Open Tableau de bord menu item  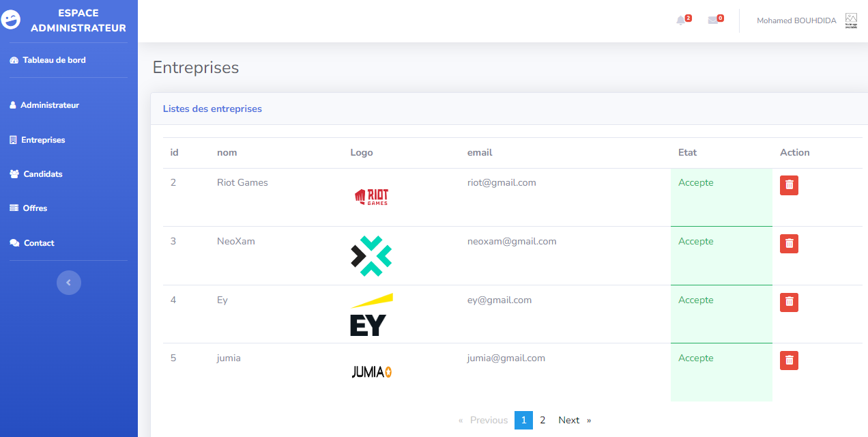(54, 60)
